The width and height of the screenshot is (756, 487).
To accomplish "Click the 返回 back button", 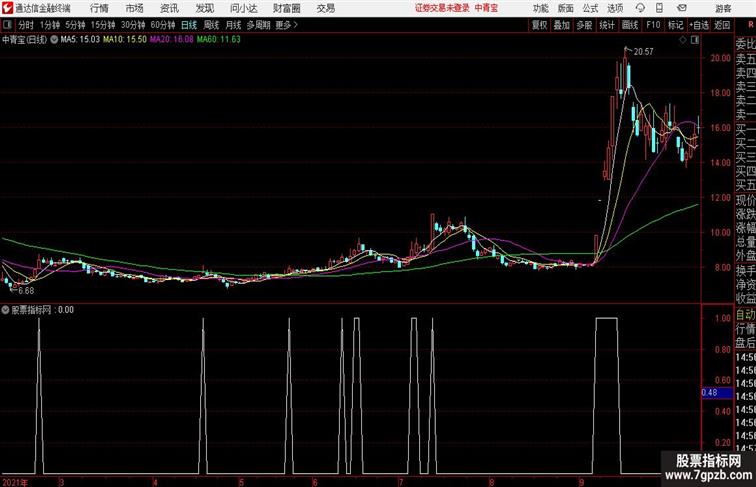I will tap(722, 25).
